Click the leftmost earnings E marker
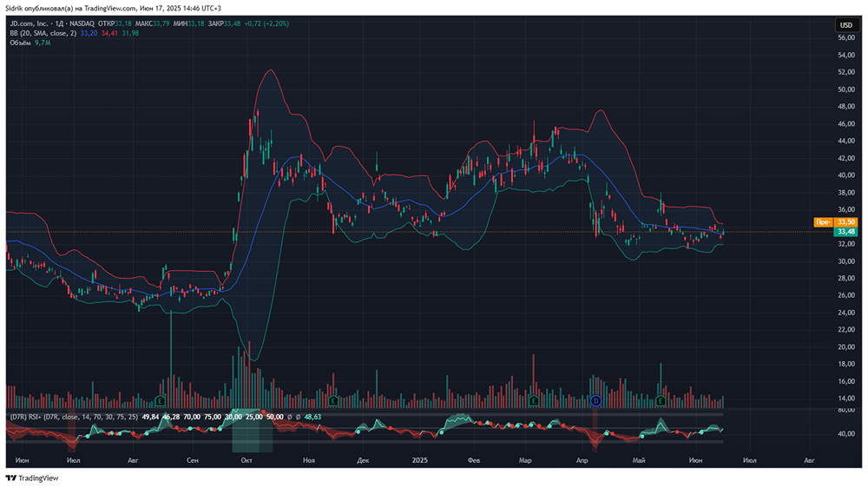The width and height of the screenshot is (868, 488). click(161, 400)
